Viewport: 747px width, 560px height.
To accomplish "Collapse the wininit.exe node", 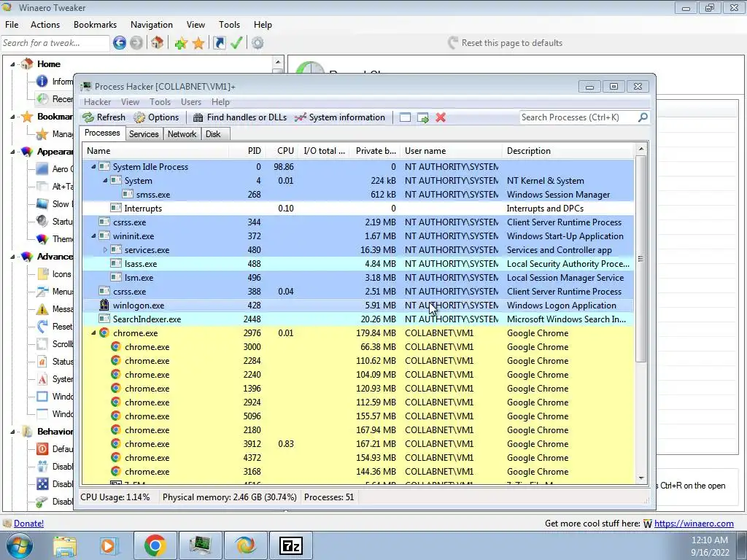I will tap(93, 236).
